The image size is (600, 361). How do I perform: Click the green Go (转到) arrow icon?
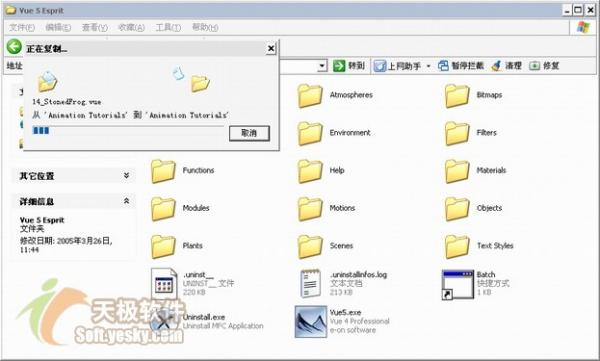339,66
